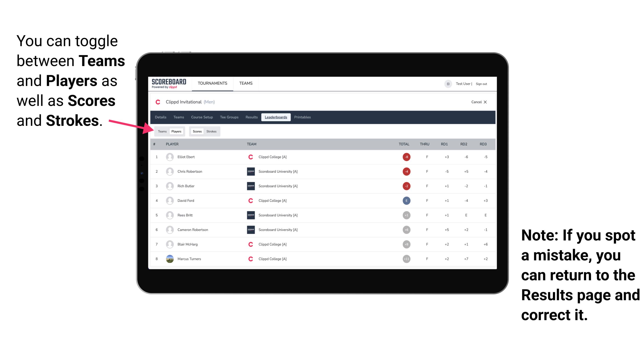Click the Printables navigation button
The width and height of the screenshot is (644, 346).
coord(303,117)
